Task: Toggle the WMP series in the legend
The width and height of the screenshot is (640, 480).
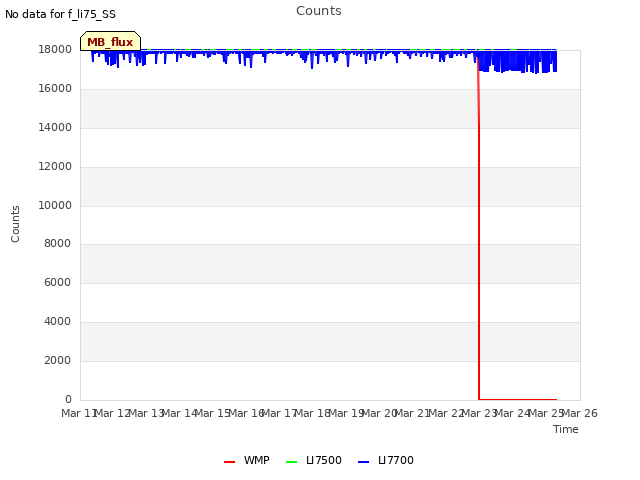Action: coord(247,460)
